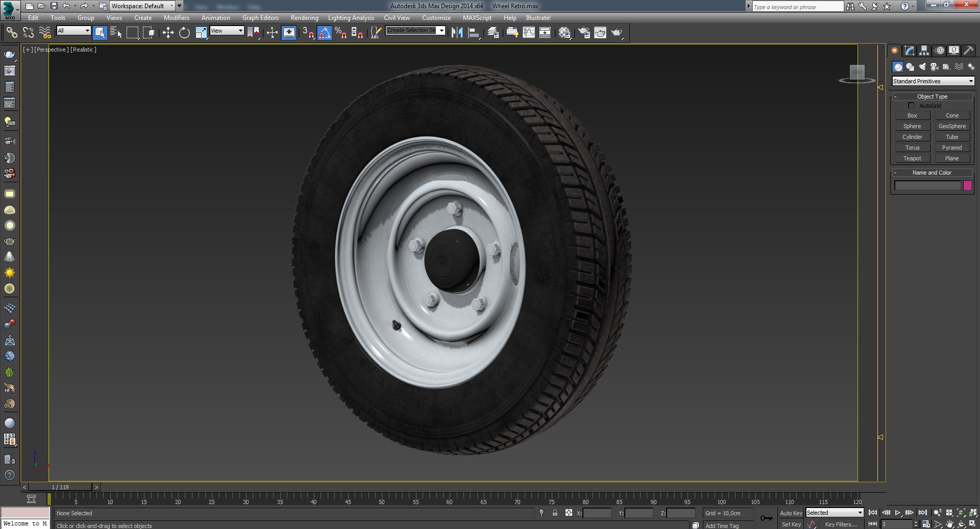Open the Edit menu
This screenshot has width=980, height=529.
33,18
